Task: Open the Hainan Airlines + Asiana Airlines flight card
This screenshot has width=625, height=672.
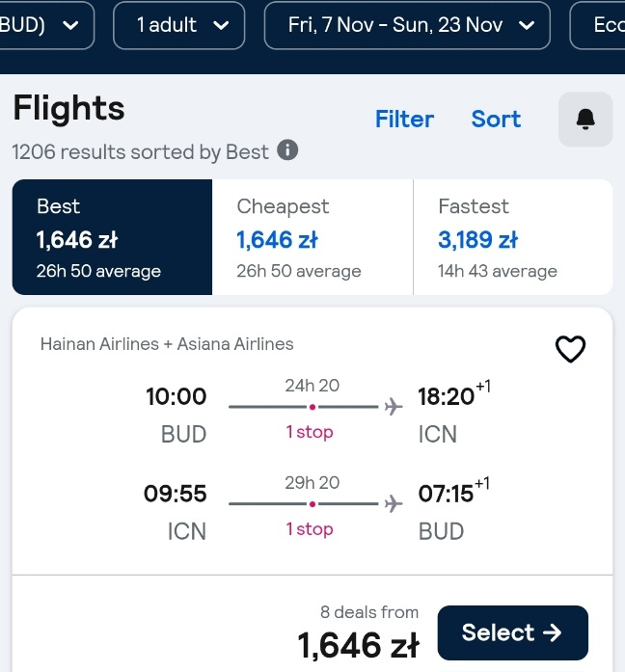Action: coord(312,442)
